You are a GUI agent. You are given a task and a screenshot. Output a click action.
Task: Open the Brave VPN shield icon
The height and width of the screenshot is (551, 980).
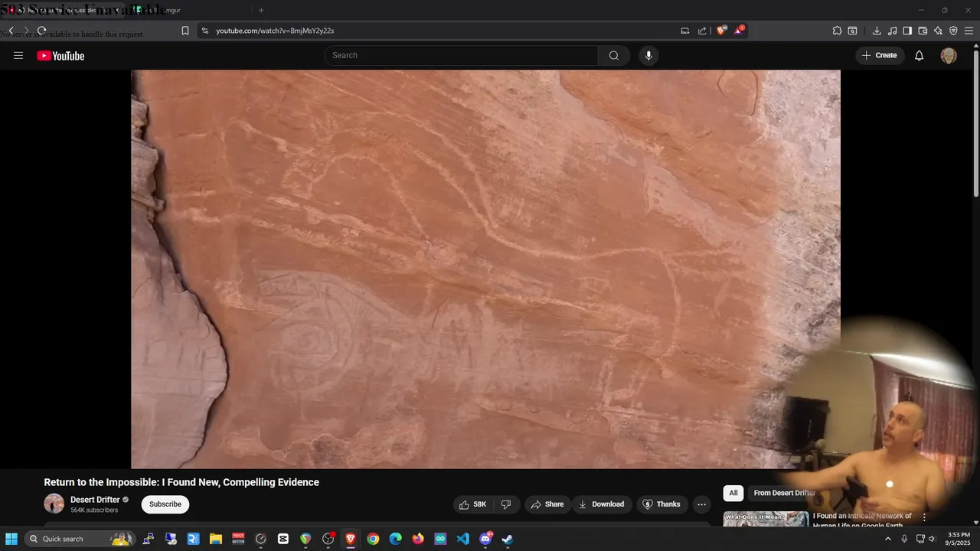click(953, 31)
